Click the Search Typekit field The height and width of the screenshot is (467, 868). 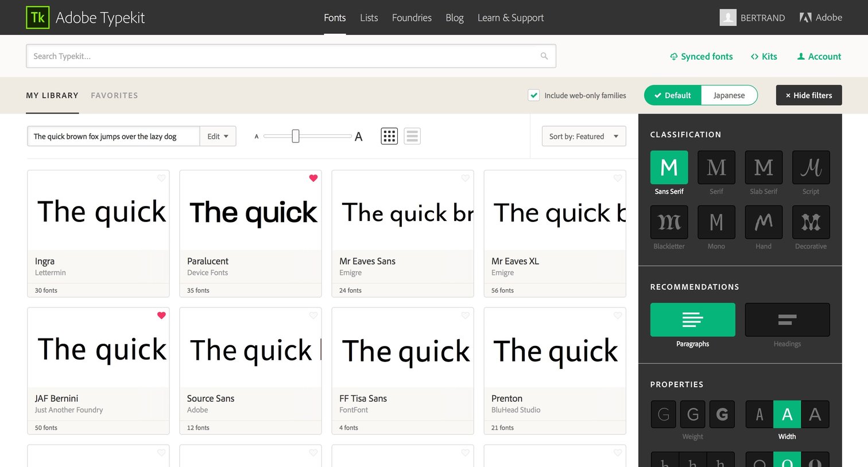(x=291, y=56)
